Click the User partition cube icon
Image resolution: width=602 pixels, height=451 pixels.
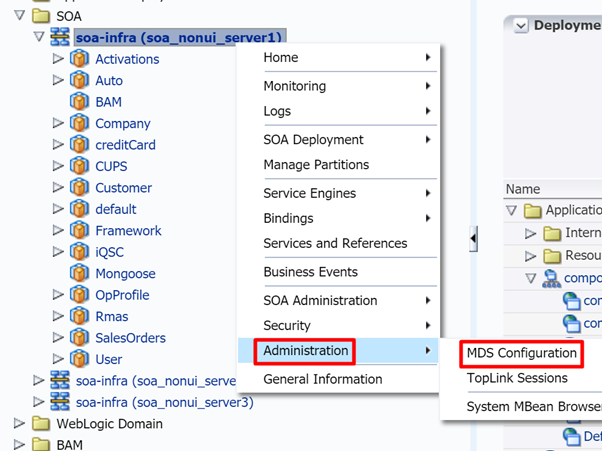[79, 359]
